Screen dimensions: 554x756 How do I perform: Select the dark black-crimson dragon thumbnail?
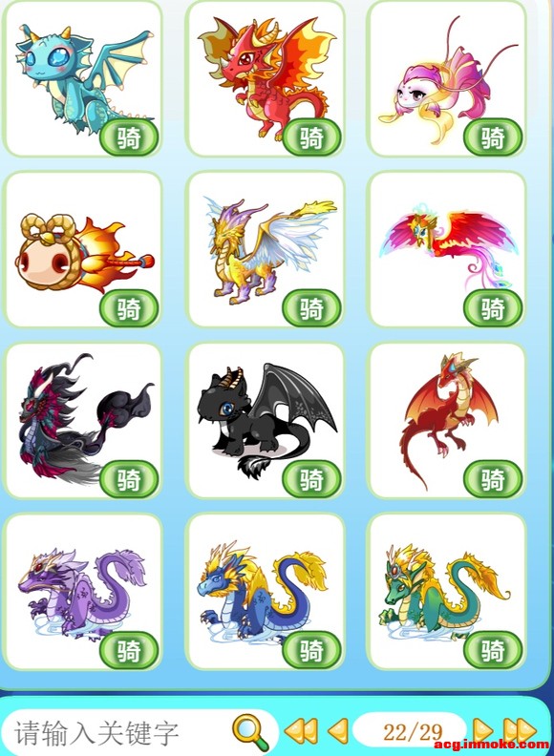82,420
